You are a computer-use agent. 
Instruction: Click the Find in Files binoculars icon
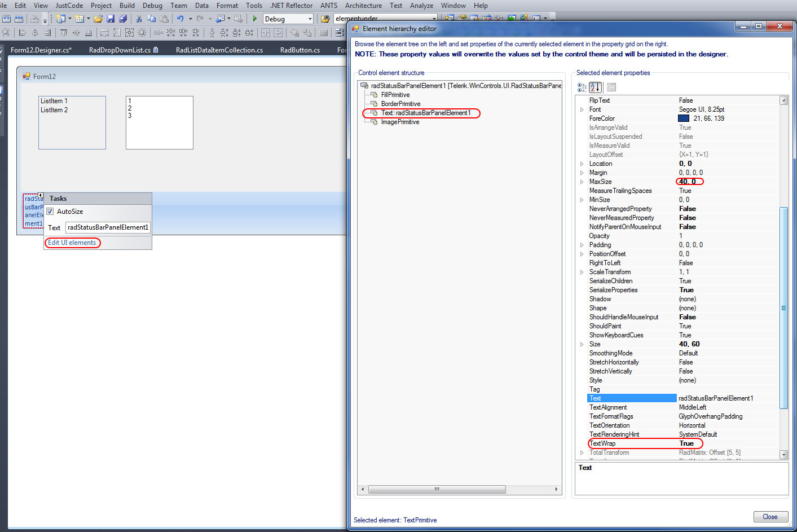point(325,19)
